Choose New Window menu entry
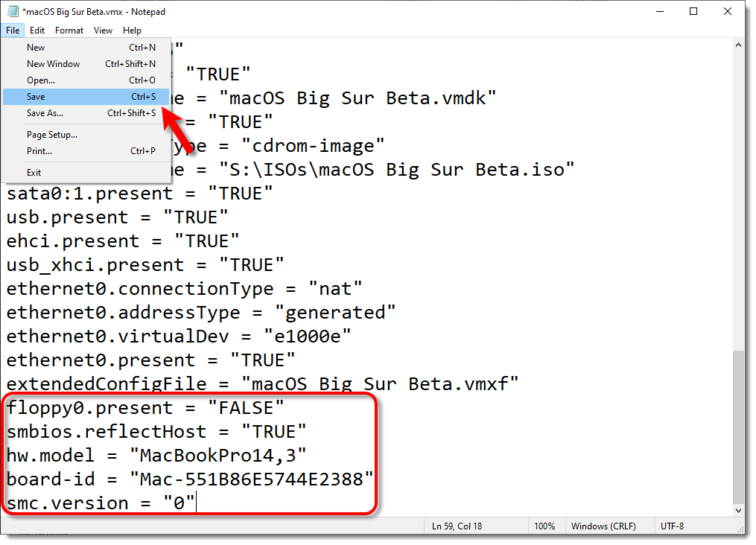The image size is (756, 545). click(x=86, y=64)
